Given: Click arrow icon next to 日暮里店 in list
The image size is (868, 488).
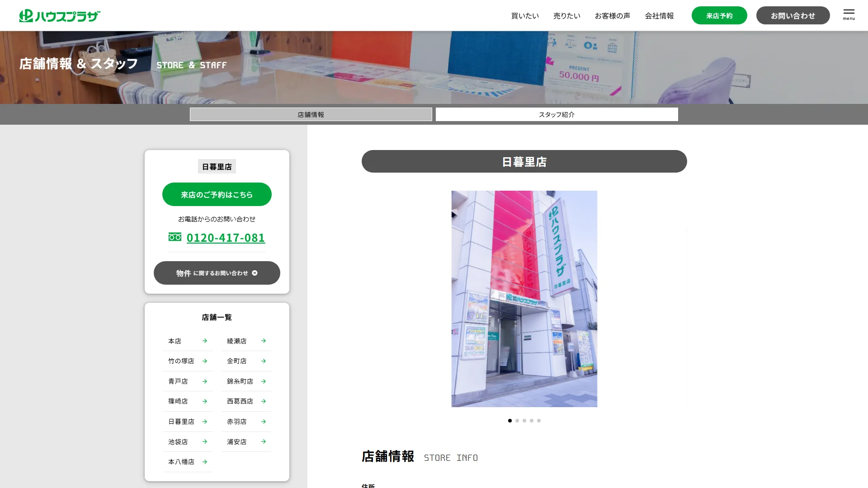Looking at the screenshot, I should coord(205,422).
